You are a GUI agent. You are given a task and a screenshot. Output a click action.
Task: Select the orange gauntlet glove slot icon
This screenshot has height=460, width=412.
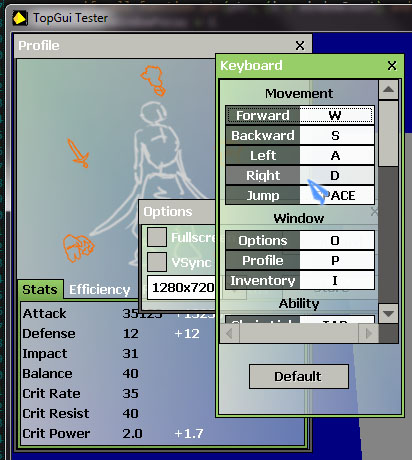pyautogui.click(x=78, y=248)
